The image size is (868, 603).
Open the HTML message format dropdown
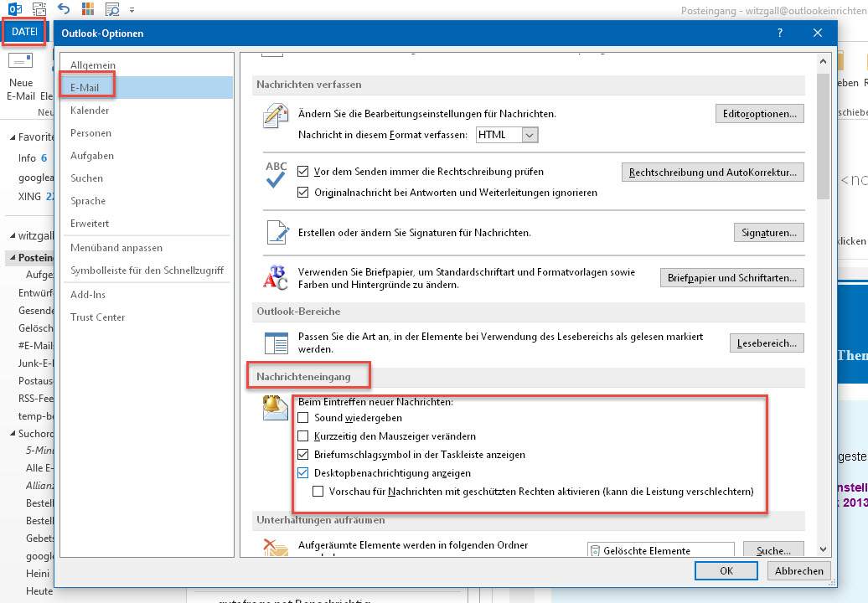pyautogui.click(x=530, y=135)
